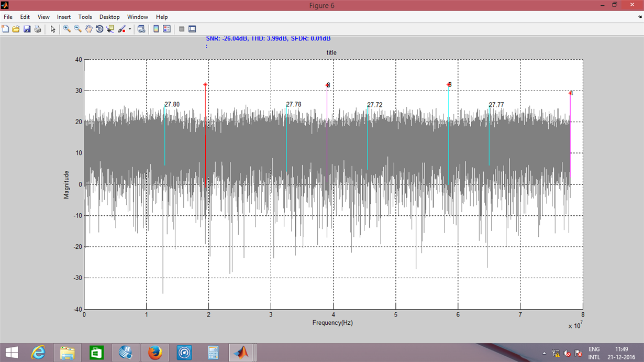This screenshot has width=644, height=362.
Task: Insert a Colorbar from the toolbar
Action: click(156, 29)
